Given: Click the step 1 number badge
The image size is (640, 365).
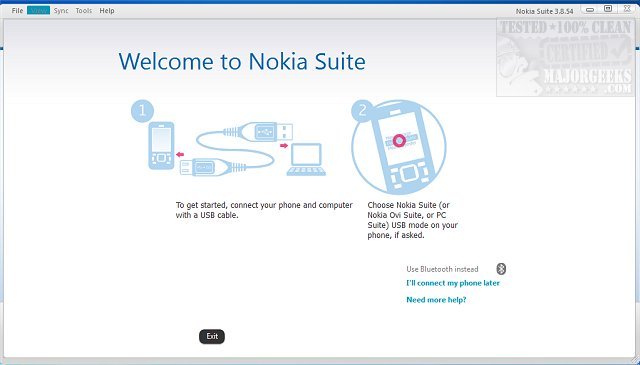Looking at the screenshot, I should (142, 110).
